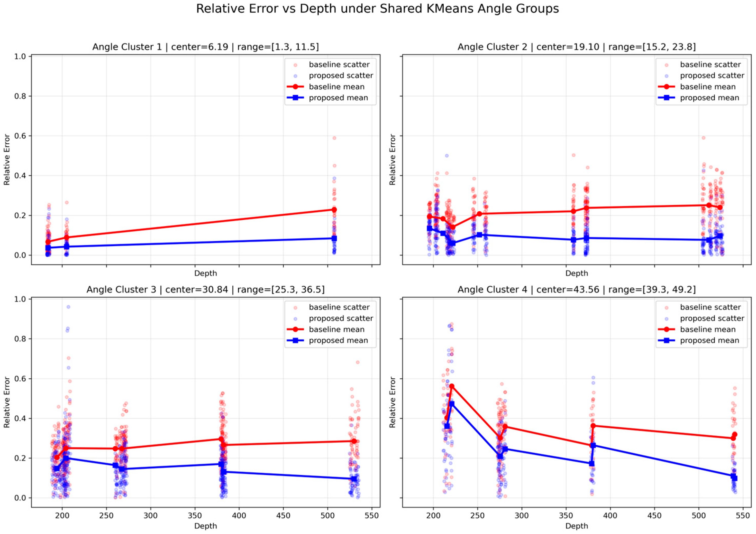Click the 0.6 y-axis tick of Cluster 3

pyautogui.click(x=20, y=379)
